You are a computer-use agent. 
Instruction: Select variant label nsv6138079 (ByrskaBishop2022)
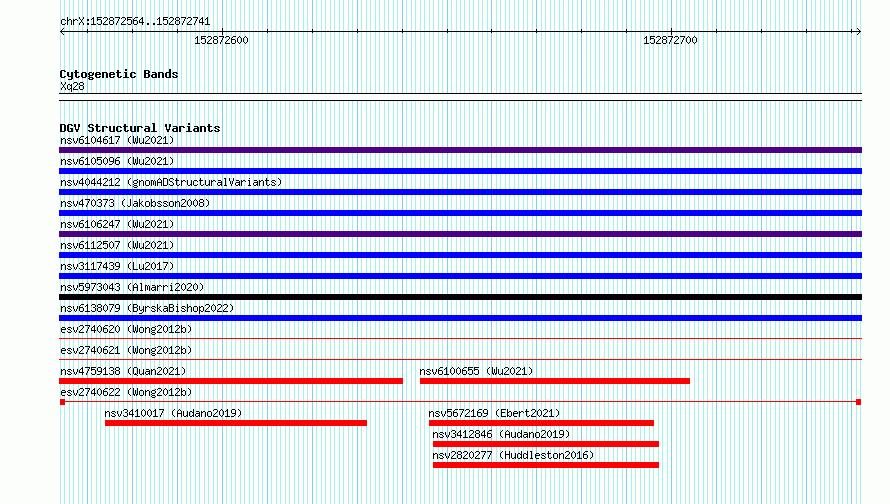[147, 308]
